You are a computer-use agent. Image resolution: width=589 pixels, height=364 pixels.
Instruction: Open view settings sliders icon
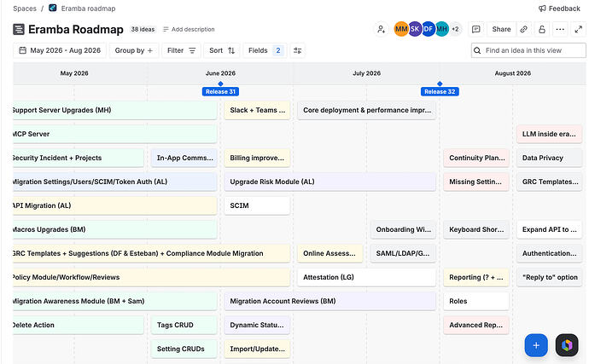pos(298,50)
